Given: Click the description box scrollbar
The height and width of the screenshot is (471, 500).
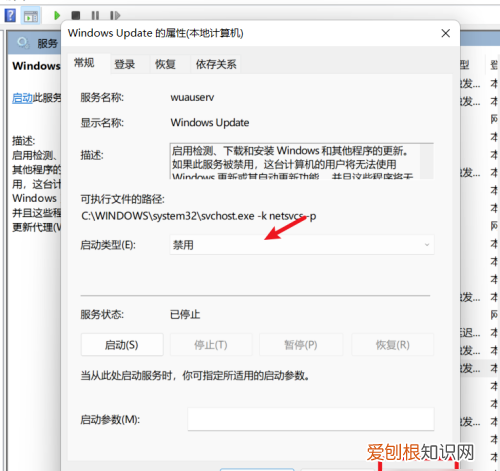Looking at the screenshot, I should (x=426, y=161).
